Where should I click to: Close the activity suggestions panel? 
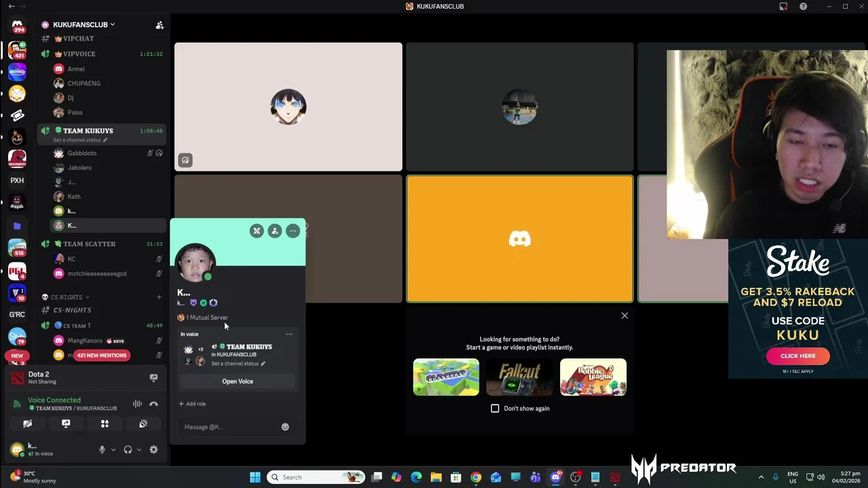pos(625,316)
